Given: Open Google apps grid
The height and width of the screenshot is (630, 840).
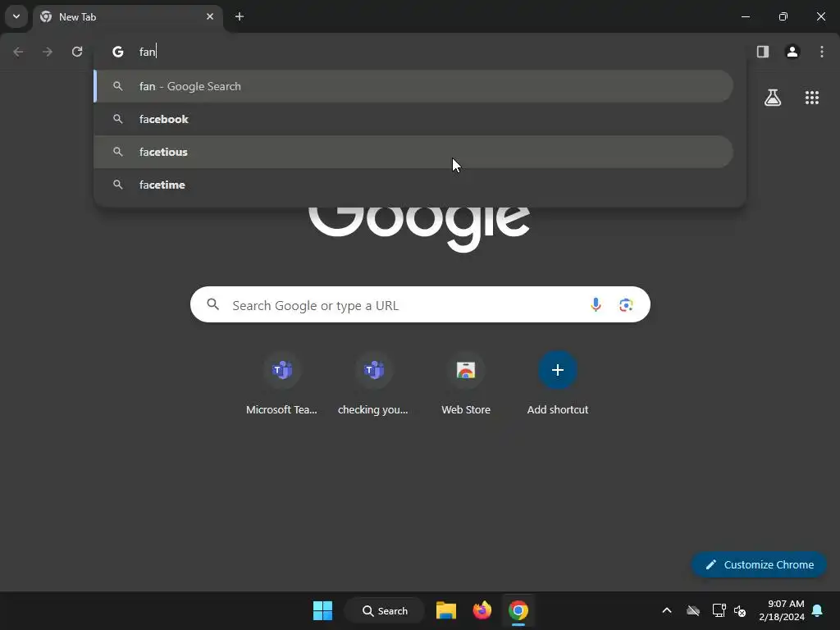Looking at the screenshot, I should click(812, 98).
